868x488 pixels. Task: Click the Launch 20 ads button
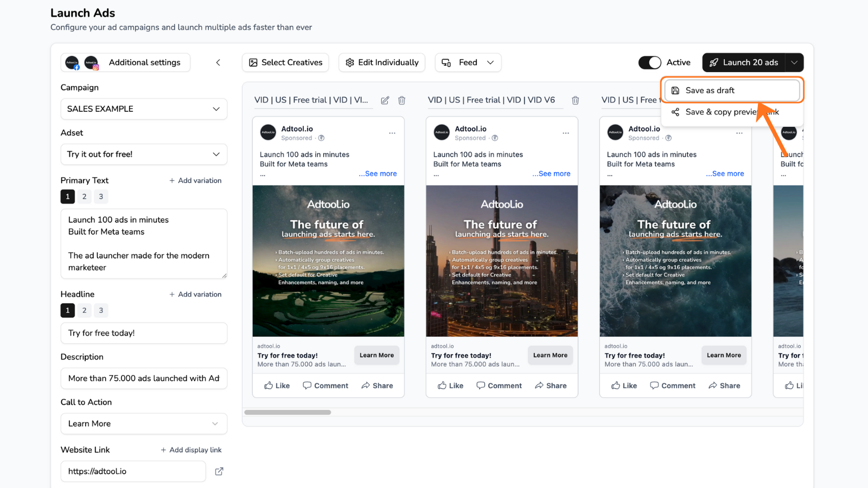point(744,62)
